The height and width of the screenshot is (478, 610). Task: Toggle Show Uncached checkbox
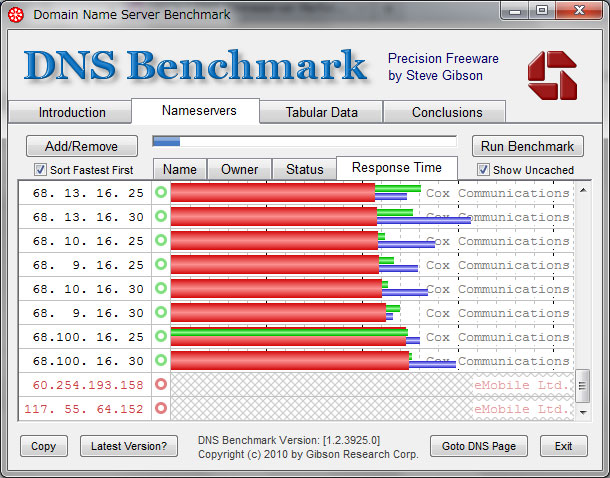483,170
